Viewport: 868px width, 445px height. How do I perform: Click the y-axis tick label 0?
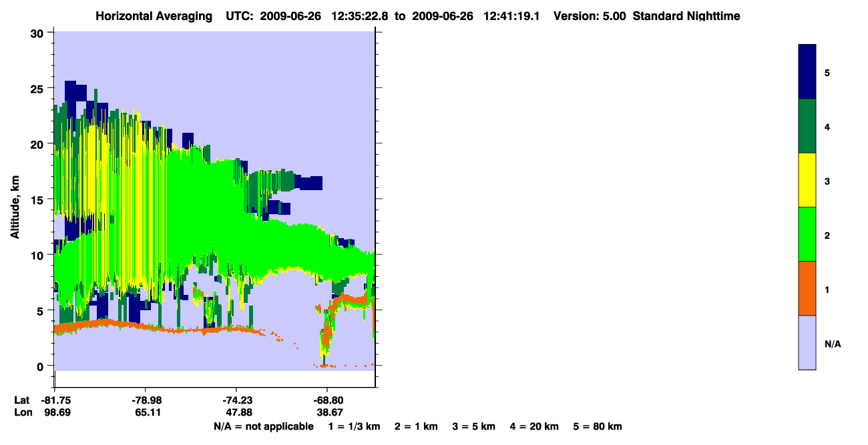point(41,366)
